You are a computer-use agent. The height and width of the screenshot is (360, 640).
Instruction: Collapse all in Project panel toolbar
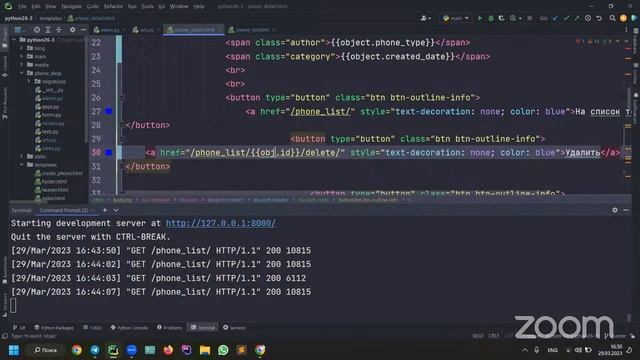point(58,30)
